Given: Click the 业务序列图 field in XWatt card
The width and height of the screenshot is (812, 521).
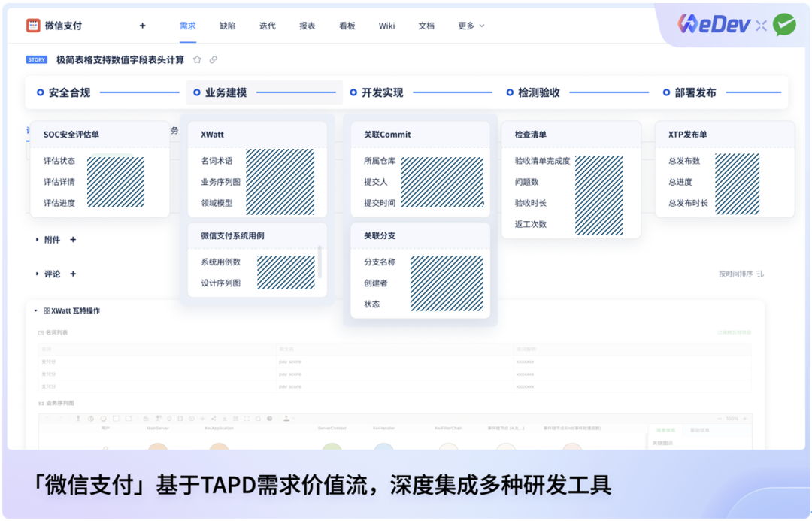Looking at the screenshot, I should pyautogui.click(x=220, y=182).
